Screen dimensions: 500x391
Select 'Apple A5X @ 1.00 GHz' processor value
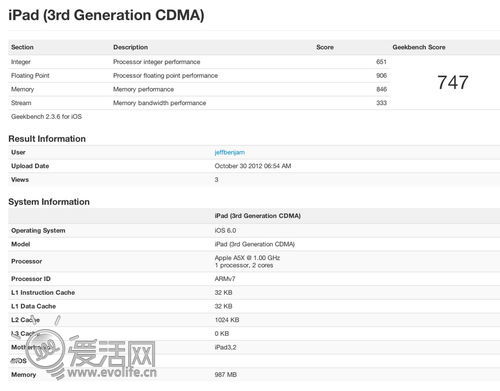pos(247,258)
